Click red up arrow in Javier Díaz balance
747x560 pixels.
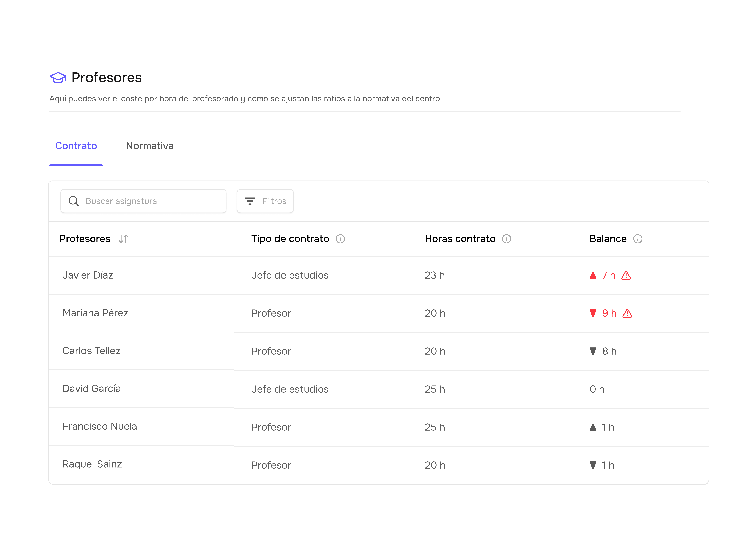[593, 275]
